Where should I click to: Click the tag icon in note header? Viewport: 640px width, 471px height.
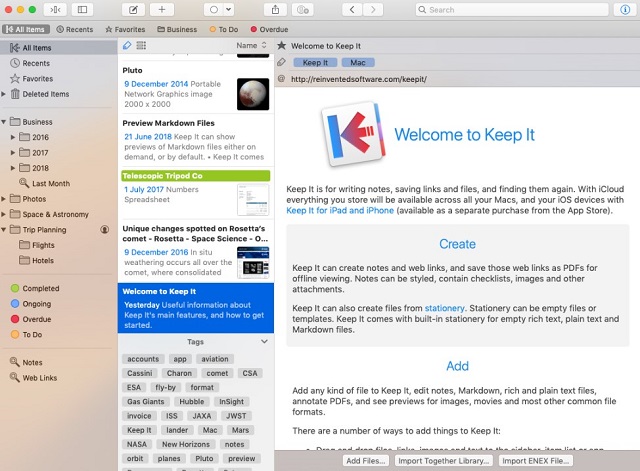click(282, 62)
